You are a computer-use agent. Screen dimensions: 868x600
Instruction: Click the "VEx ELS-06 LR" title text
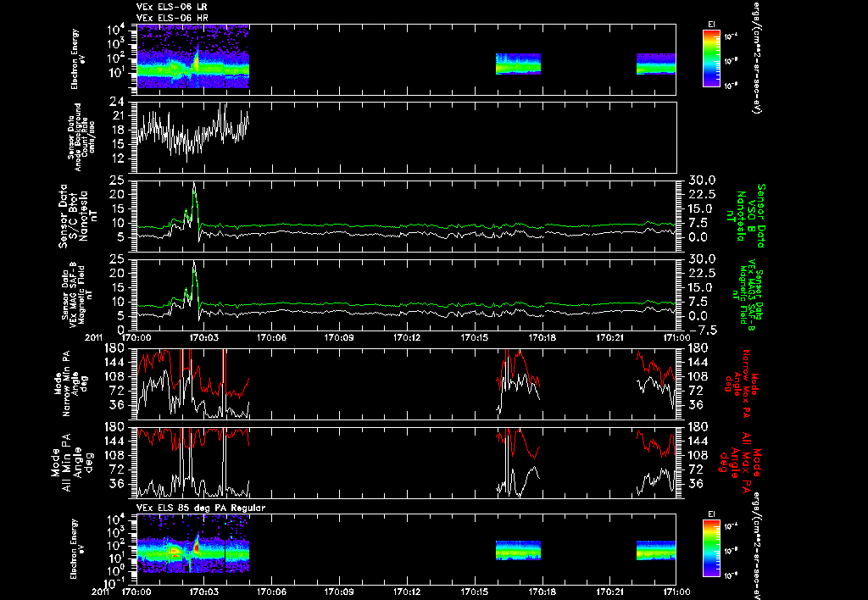pyautogui.click(x=171, y=7)
